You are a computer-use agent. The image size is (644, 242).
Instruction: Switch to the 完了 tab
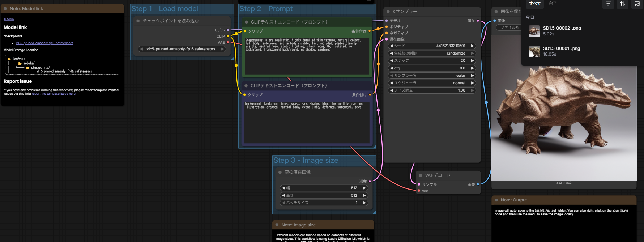[553, 4]
